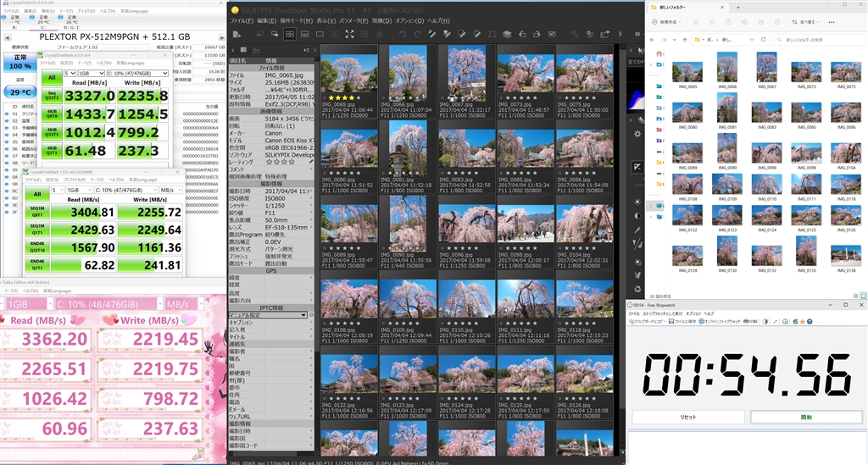This screenshot has height=465, width=868.
Task: Click New item button in Explorer
Action: 666,22
